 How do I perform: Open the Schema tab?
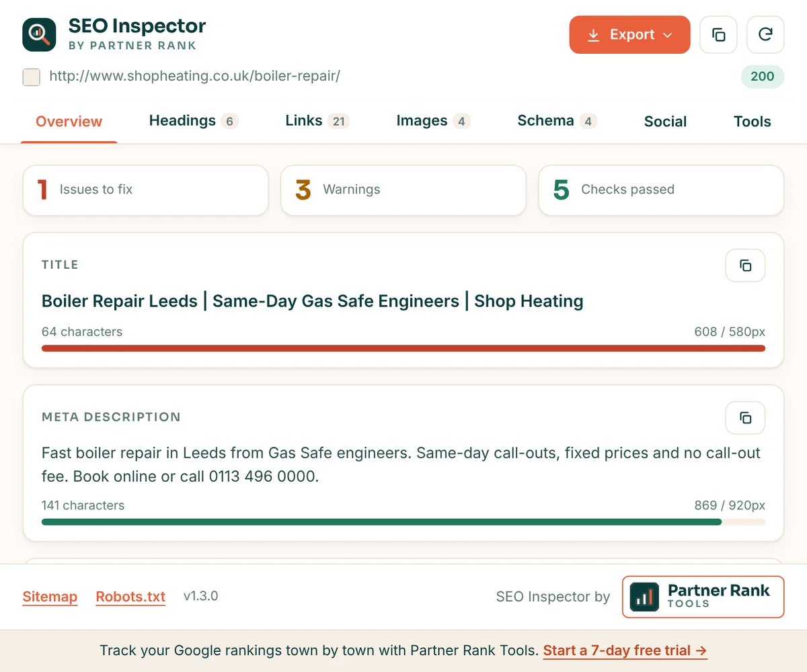(557, 122)
